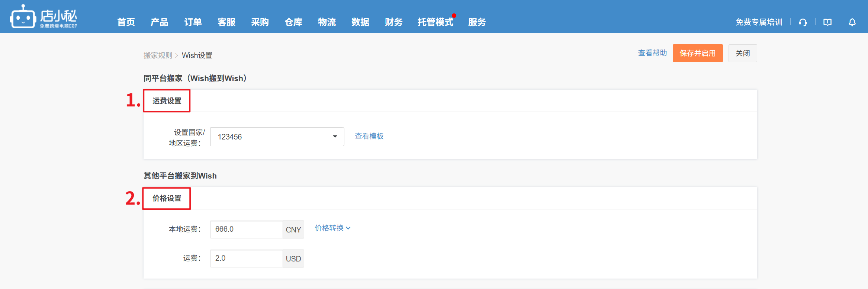
Task: Click the 本地运费 input field
Action: click(x=246, y=229)
